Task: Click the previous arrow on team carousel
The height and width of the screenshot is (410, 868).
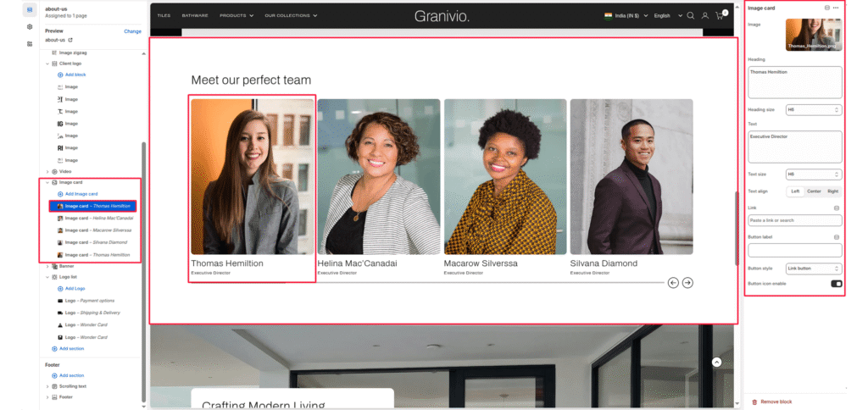Action: [x=673, y=282]
